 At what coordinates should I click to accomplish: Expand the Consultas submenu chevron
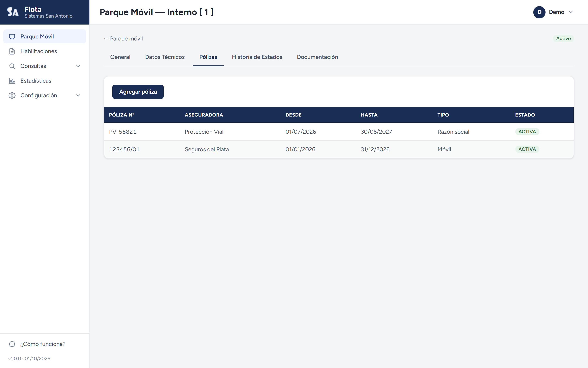(78, 66)
